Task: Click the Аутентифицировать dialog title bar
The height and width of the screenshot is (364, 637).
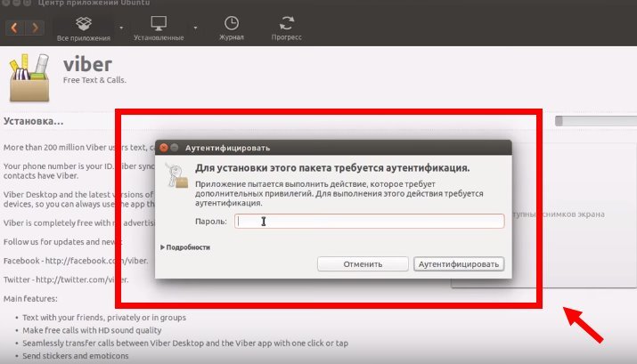Action: 339,148
